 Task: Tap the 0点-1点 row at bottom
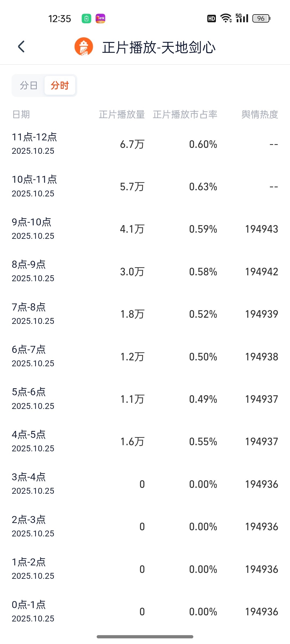(145, 612)
